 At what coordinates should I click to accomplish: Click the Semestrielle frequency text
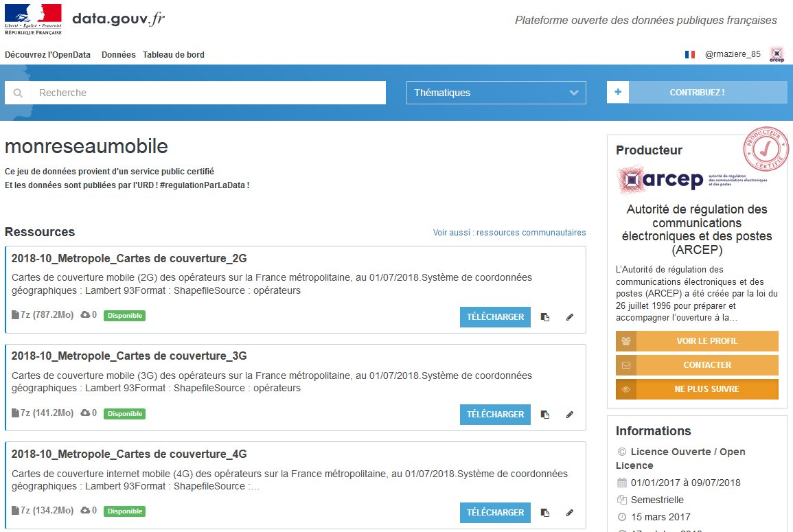[x=657, y=500]
